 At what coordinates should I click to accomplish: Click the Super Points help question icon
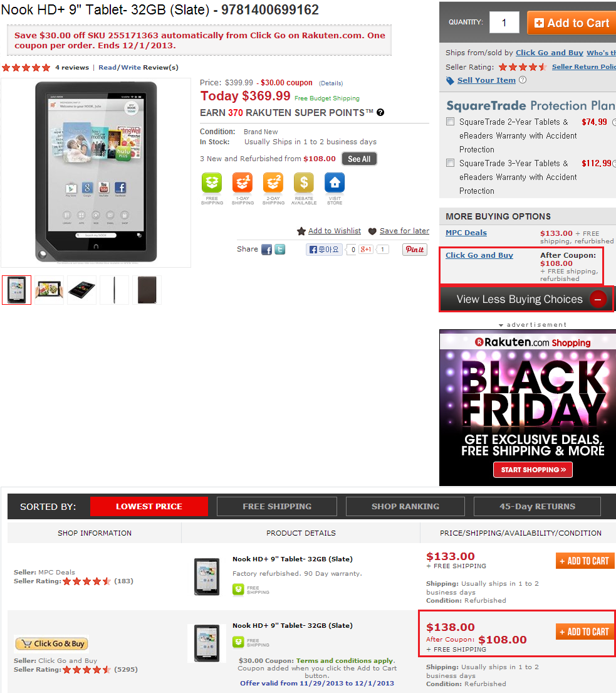(380, 112)
